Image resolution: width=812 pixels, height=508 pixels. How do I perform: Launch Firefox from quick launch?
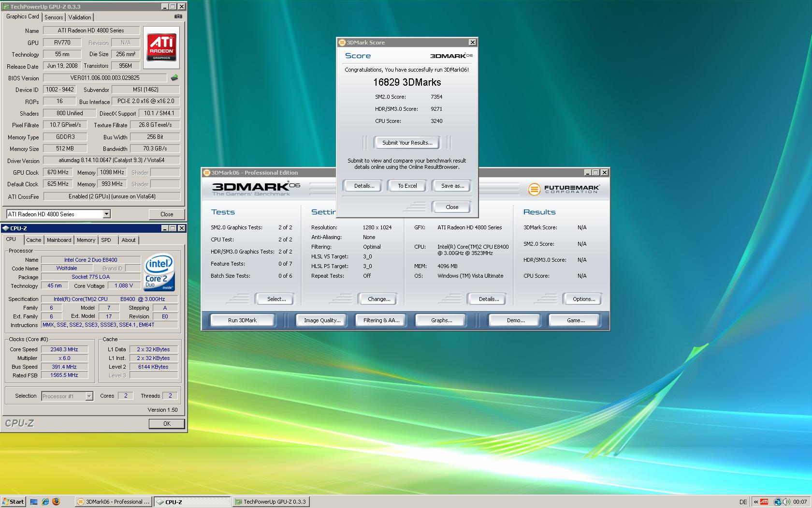coord(56,502)
